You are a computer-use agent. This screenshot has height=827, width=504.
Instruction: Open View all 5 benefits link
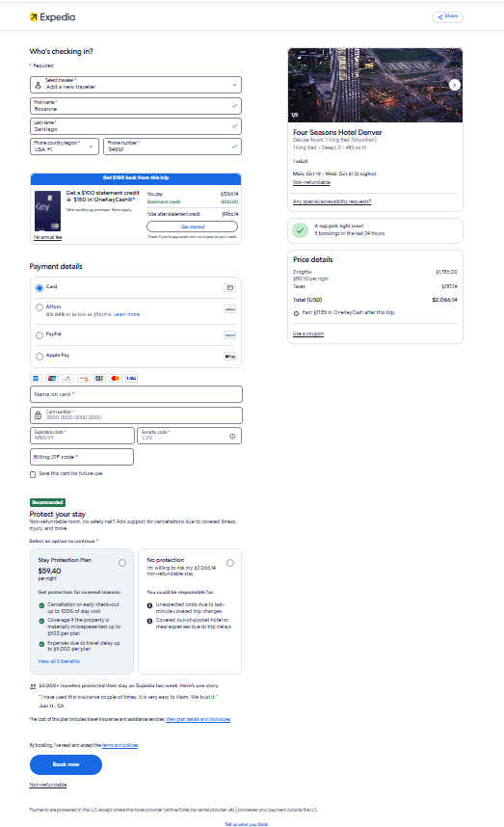[x=59, y=661]
